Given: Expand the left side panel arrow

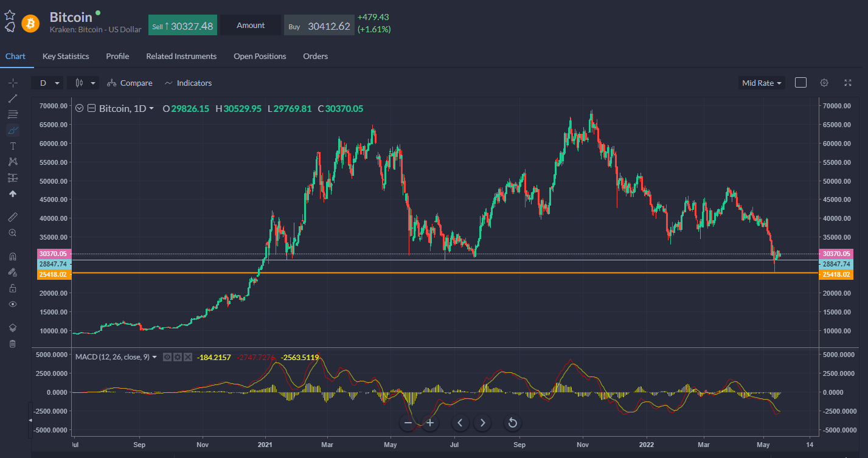Looking at the screenshot, I should point(30,420).
